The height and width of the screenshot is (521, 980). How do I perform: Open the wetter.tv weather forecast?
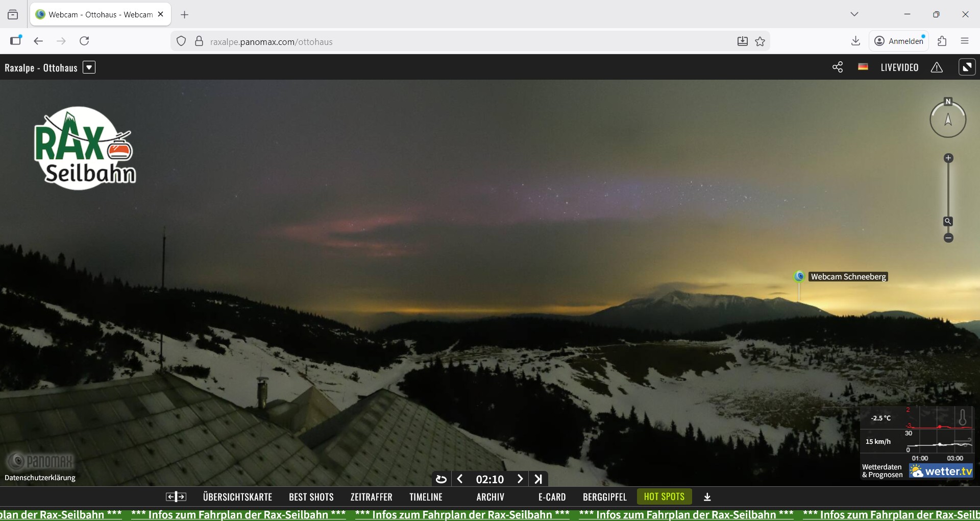[941, 471]
